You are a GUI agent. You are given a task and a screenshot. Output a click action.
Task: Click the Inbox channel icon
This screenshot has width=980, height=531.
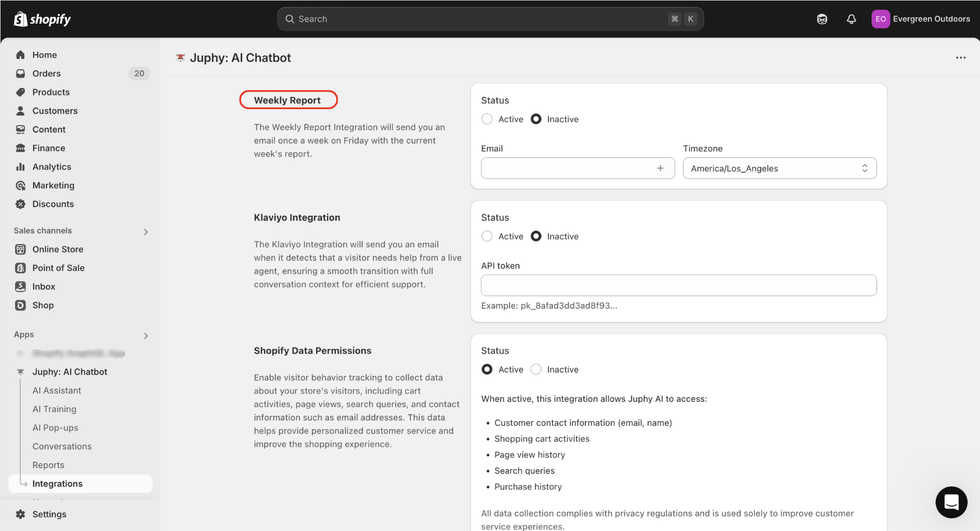click(20, 286)
